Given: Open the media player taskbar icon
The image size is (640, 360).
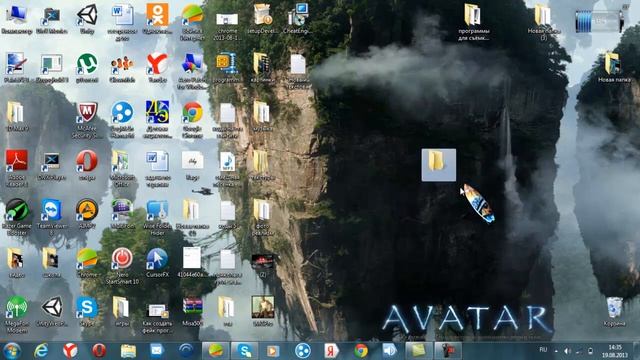Looking at the screenshot, I should (x=273, y=351).
